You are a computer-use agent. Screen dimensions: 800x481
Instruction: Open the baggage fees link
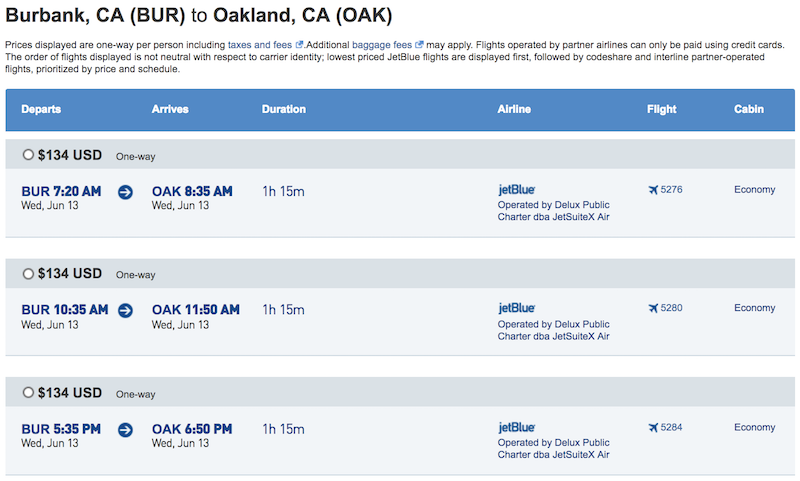tap(382, 45)
